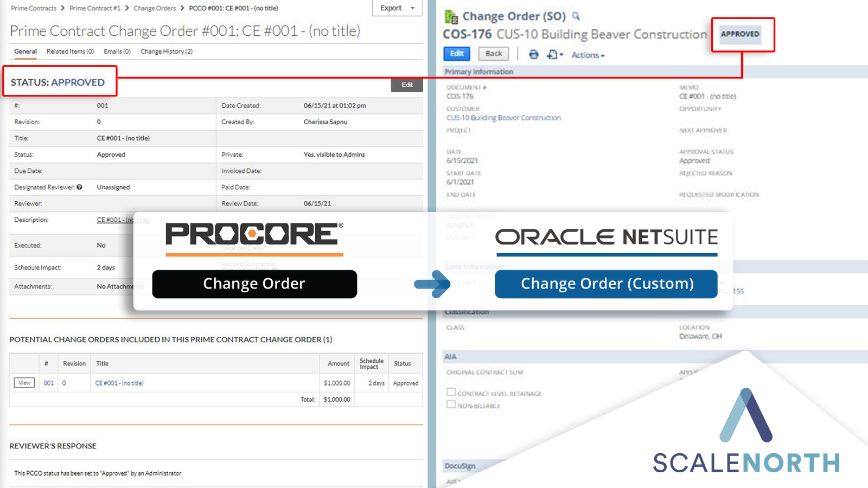This screenshot has height=488, width=868.
Task: Open Prime Contract #1 breadcrumb link
Action: coord(95,8)
